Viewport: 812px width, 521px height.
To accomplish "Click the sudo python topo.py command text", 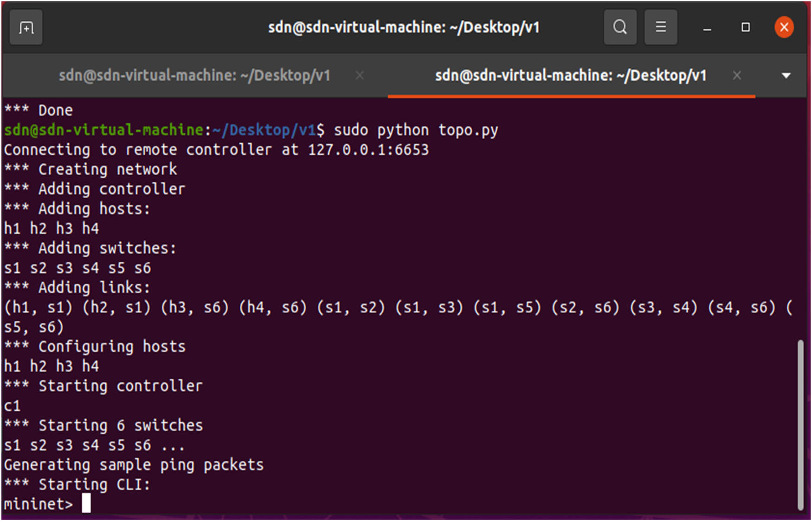I will 415,129.
